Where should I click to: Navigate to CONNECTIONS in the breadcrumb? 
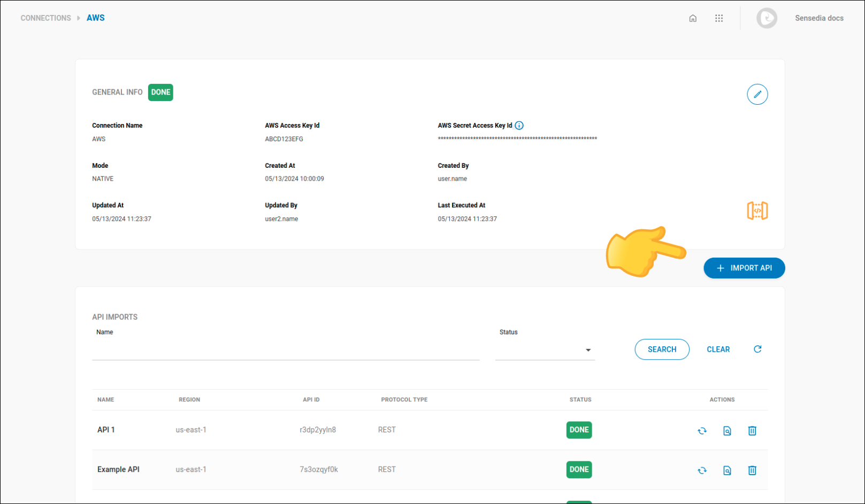pyautogui.click(x=45, y=18)
